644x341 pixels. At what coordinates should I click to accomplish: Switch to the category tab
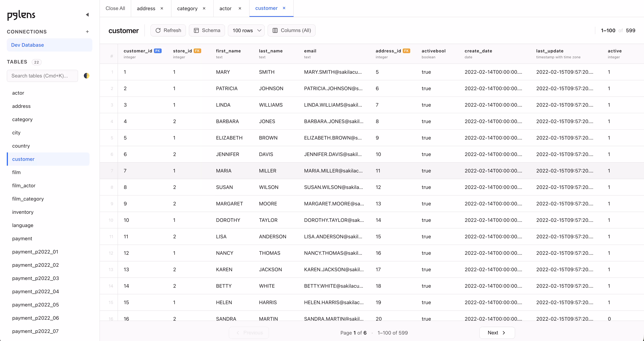pyautogui.click(x=187, y=8)
